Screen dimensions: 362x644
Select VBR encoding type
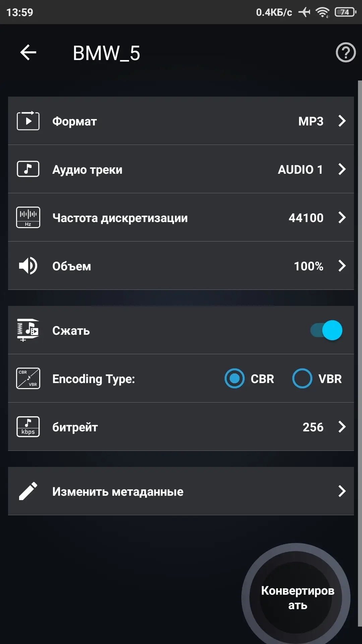pyautogui.click(x=302, y=378)
